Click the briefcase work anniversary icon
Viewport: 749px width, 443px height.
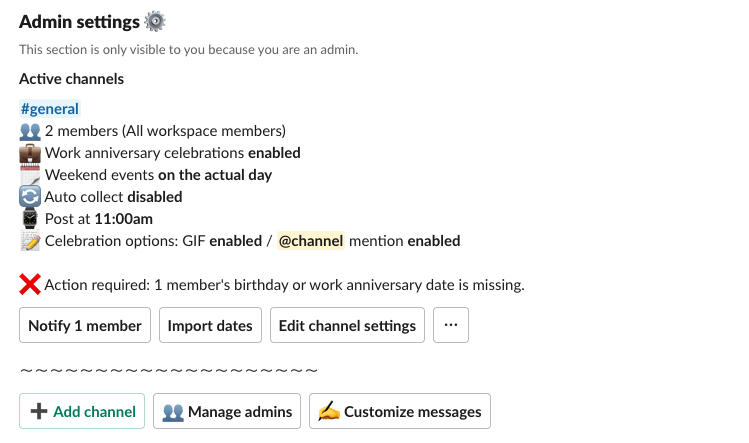pos(30,153)
